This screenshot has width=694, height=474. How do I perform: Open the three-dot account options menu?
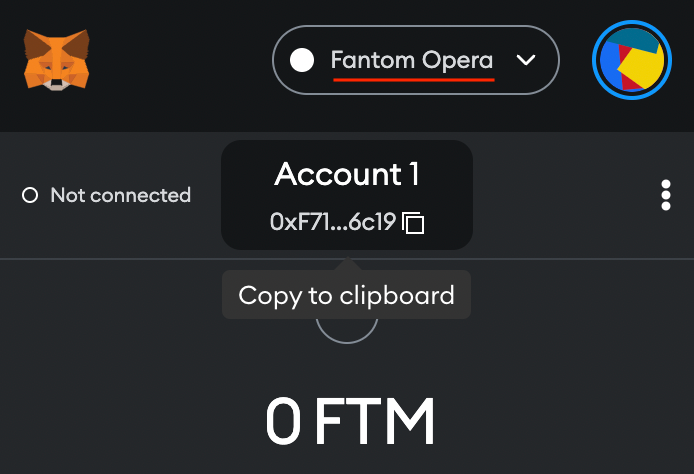click(x=666, y=195)
